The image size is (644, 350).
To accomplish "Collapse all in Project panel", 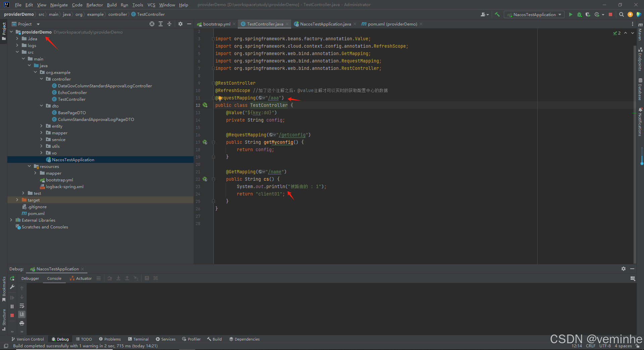I will (169, 24).
